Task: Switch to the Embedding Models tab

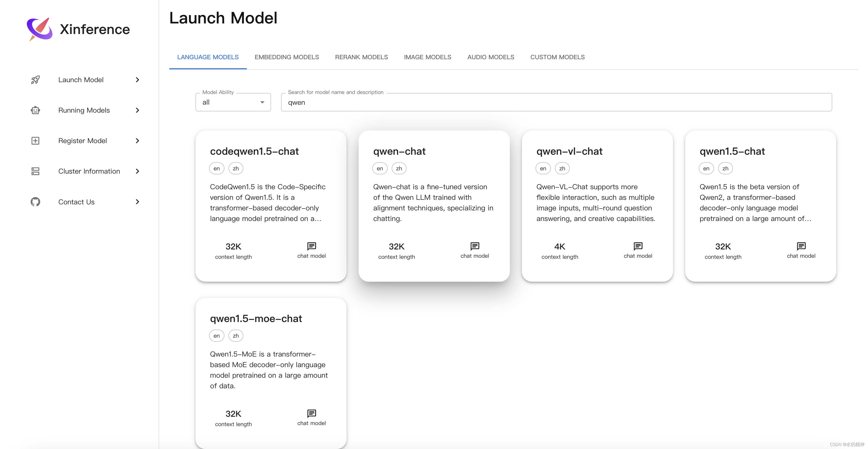Action: coord(286,57)
